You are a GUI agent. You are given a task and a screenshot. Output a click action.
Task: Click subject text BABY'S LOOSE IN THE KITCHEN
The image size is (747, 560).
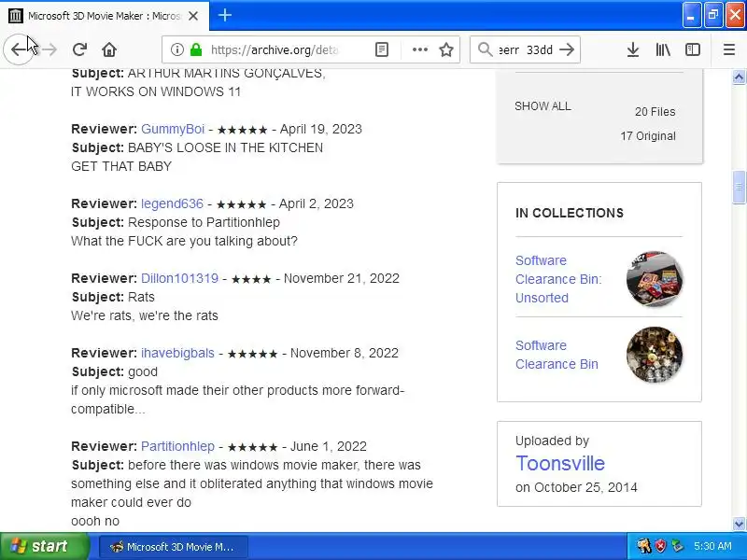tap(225, 147)
